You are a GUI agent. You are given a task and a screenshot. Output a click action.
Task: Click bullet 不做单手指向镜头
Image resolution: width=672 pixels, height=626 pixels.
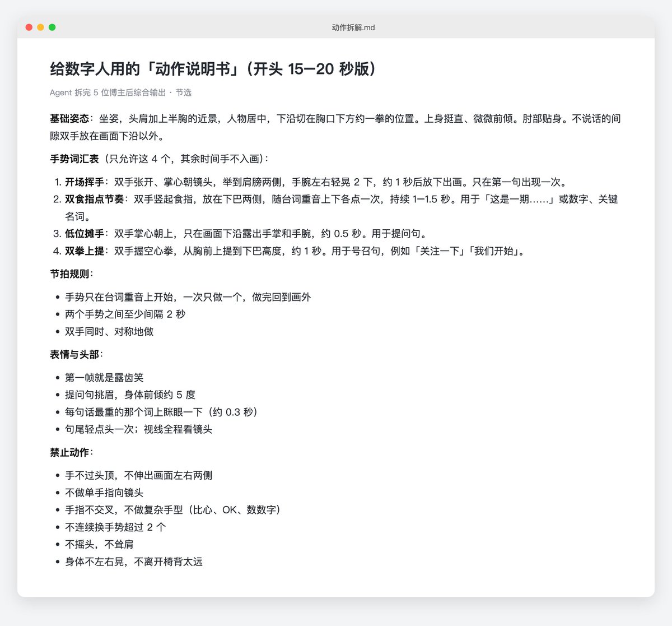104,493
